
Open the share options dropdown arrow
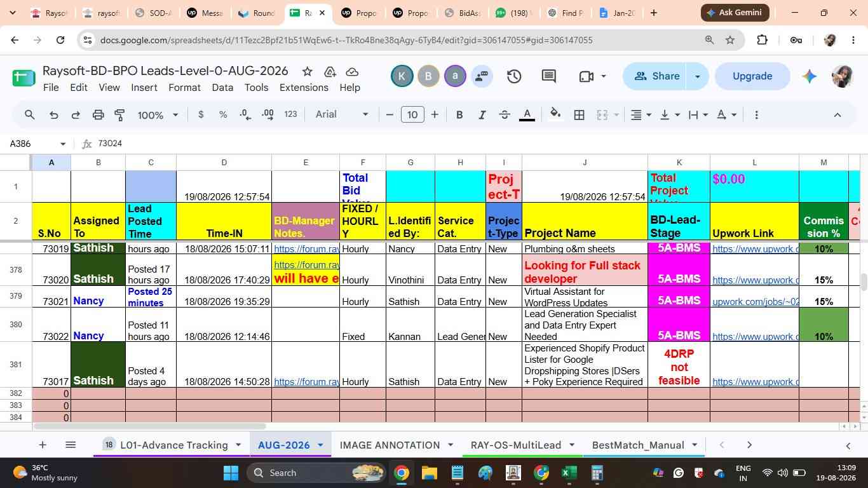click(x=697, y=76)
